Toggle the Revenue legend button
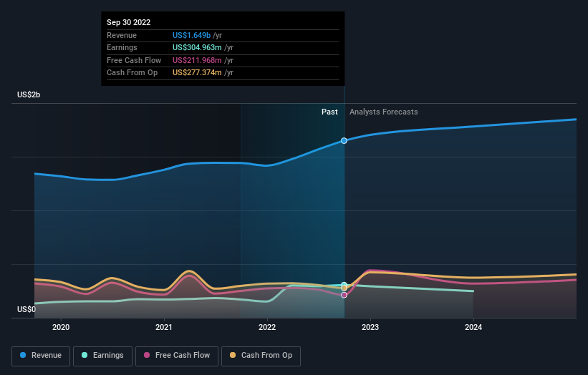The width and height of the screenshot is (588, 375). 41,356
